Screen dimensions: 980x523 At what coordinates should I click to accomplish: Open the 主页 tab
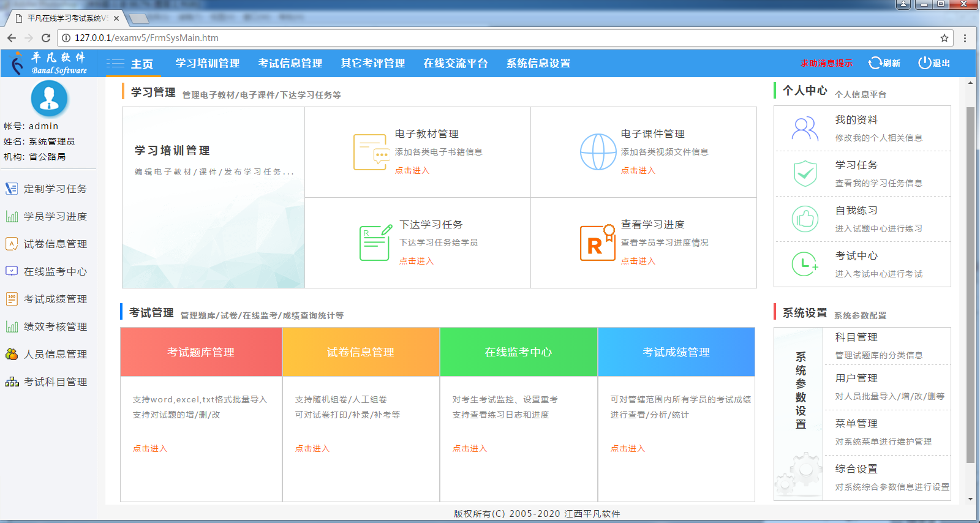point(142,64)
